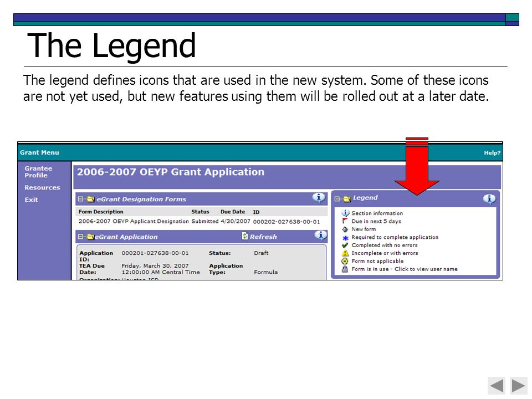Click the Submitted status cell

coord(205,221)
